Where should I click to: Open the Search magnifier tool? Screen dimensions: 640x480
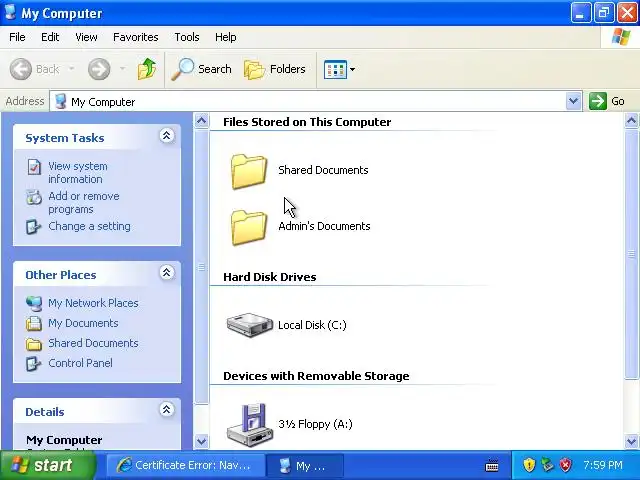pos(201,69)
